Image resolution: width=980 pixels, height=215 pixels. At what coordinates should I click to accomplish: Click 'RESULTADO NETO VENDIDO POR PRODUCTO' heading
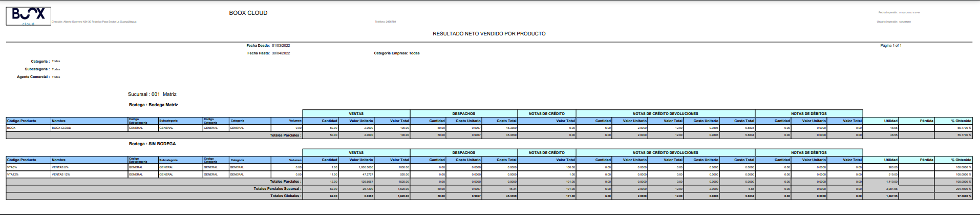[489, 34]
